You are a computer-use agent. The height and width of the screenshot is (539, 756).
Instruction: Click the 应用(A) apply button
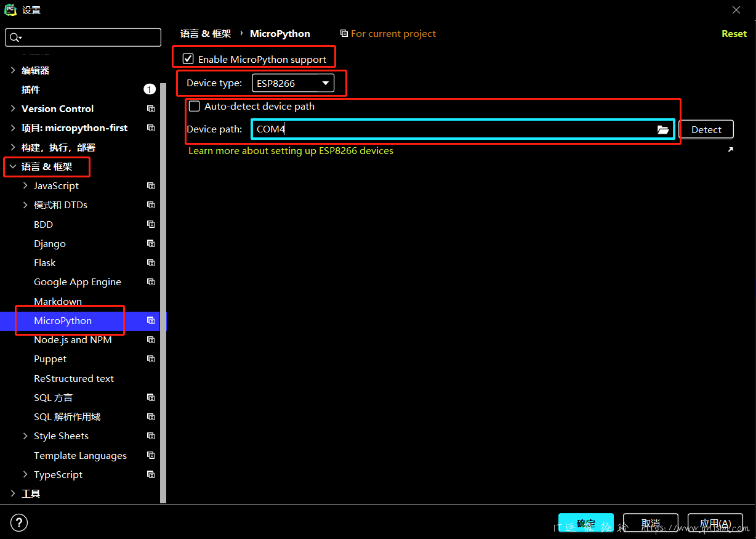[x=715, y=523]
